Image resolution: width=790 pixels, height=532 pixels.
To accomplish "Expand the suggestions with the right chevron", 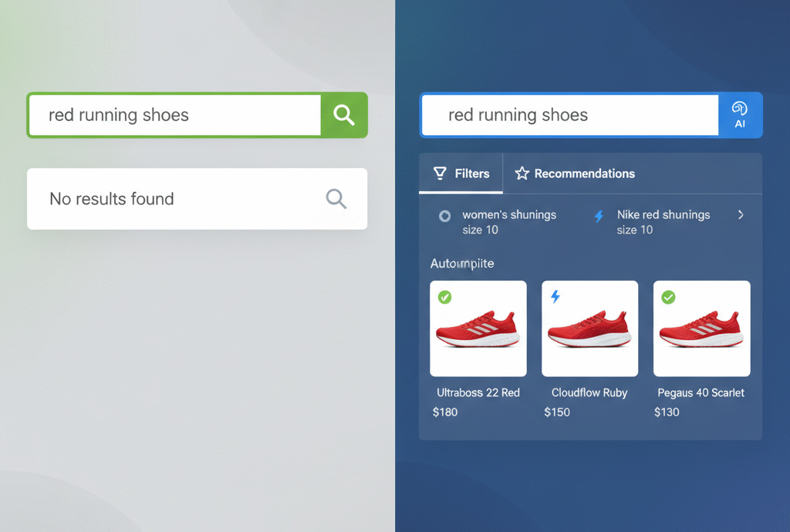I will click(x=741, y=216).
